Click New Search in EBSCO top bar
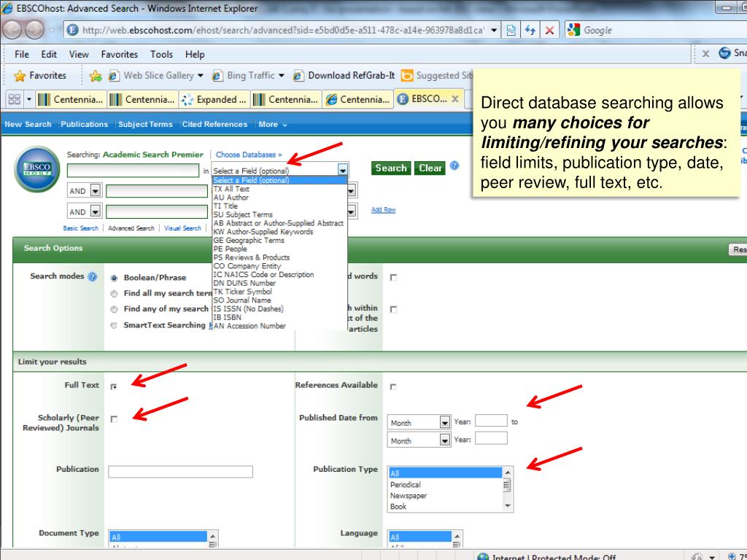The height and width of the screenshot is (560, 747). [28, 124]
